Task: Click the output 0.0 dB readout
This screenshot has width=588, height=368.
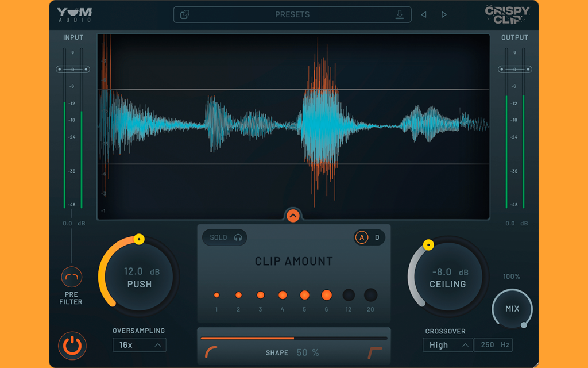Action: tap(516, 224)
